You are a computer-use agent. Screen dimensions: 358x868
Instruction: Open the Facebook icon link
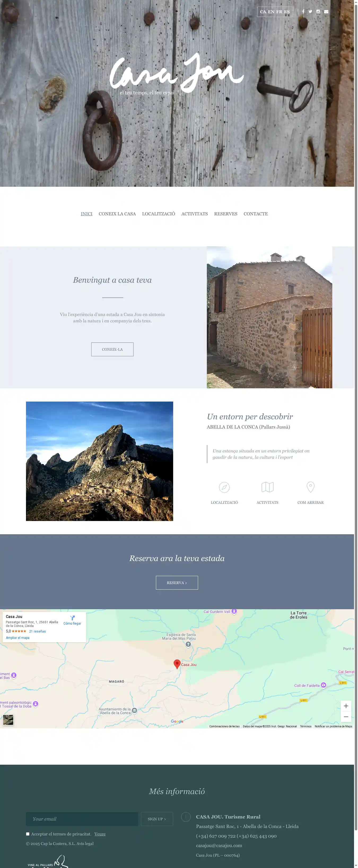pos(303,11)
